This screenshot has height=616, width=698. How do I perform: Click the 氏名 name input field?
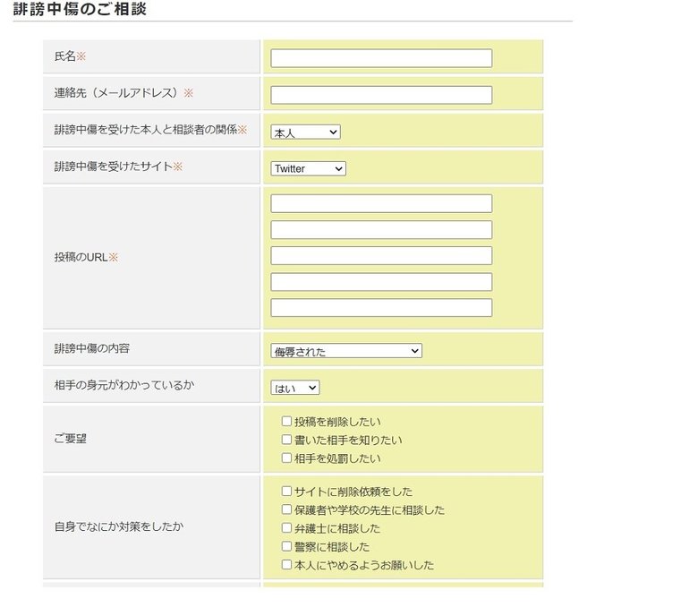click(x=381, y=58)
